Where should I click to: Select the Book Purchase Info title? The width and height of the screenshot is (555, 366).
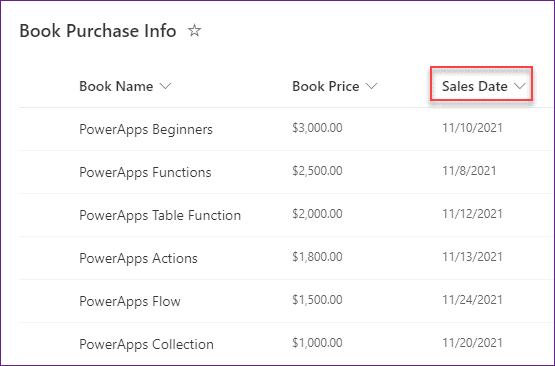click(x=98, y=31)
